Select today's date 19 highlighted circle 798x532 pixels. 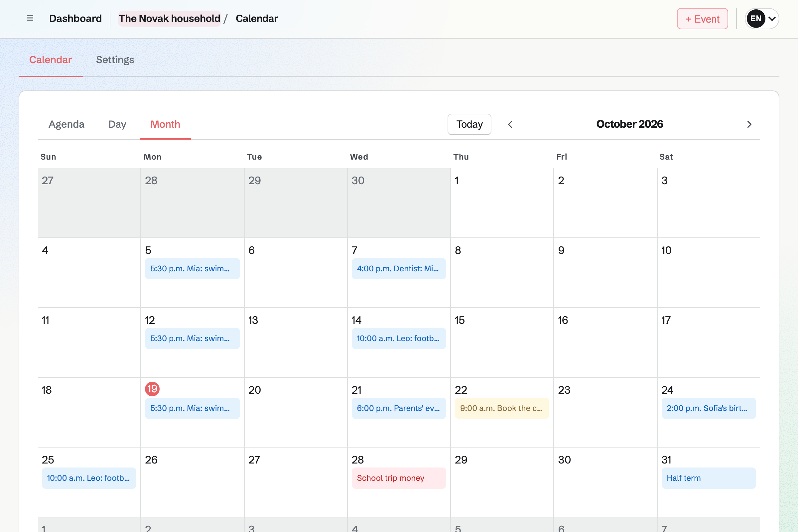click(x=152, y=389)
